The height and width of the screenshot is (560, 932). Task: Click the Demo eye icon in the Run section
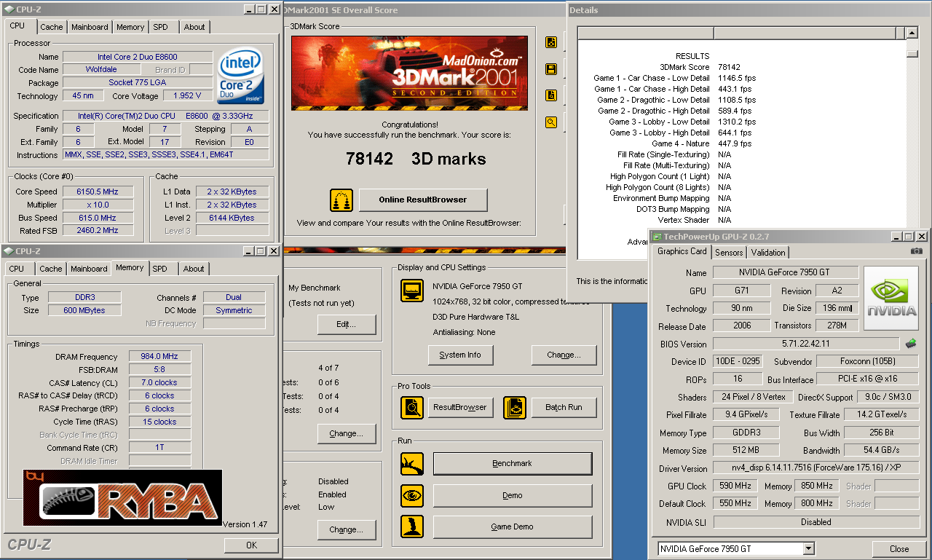pos(412,495)
